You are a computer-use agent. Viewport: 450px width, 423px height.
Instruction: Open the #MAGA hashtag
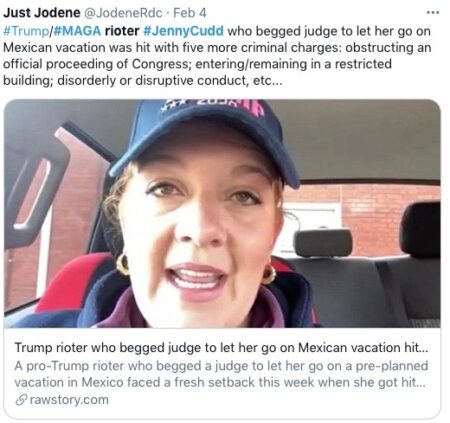click(x=77, y=31)
